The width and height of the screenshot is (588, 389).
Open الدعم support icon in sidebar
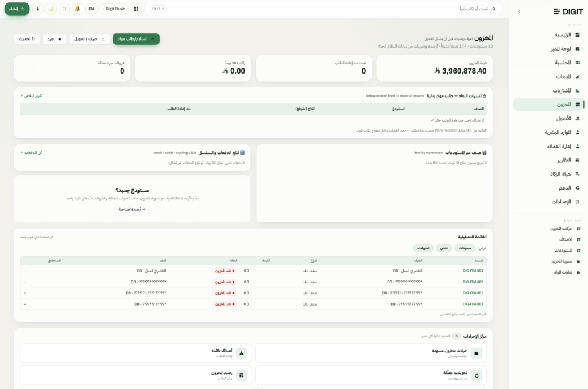tap(578, 187)
